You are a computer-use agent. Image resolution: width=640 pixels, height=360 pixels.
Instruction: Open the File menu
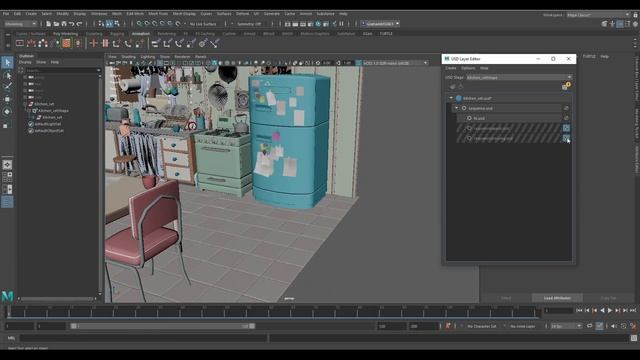click(x=6, y=14)
